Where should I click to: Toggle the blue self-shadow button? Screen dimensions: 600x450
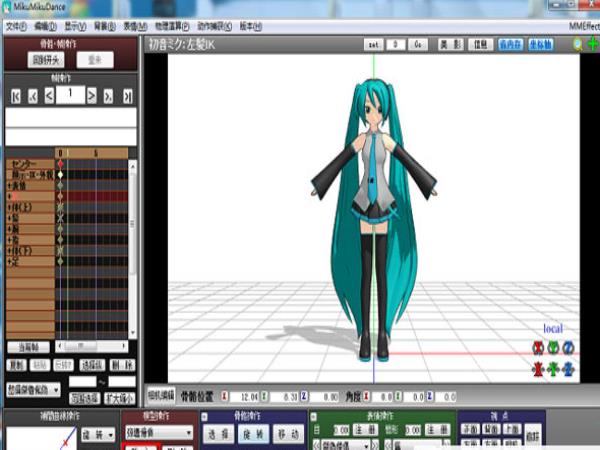pyautogui.click(x=510, y=45)
